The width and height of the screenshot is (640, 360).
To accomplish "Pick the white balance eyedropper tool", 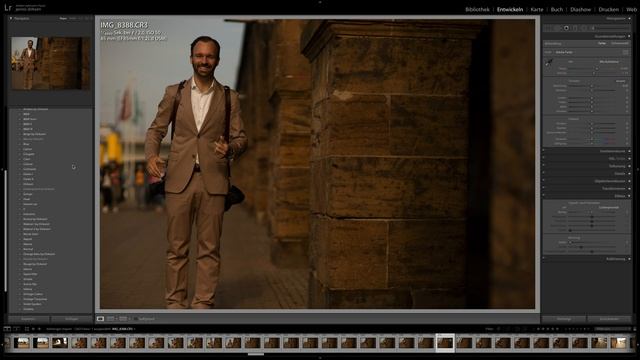I will point(549,62).
